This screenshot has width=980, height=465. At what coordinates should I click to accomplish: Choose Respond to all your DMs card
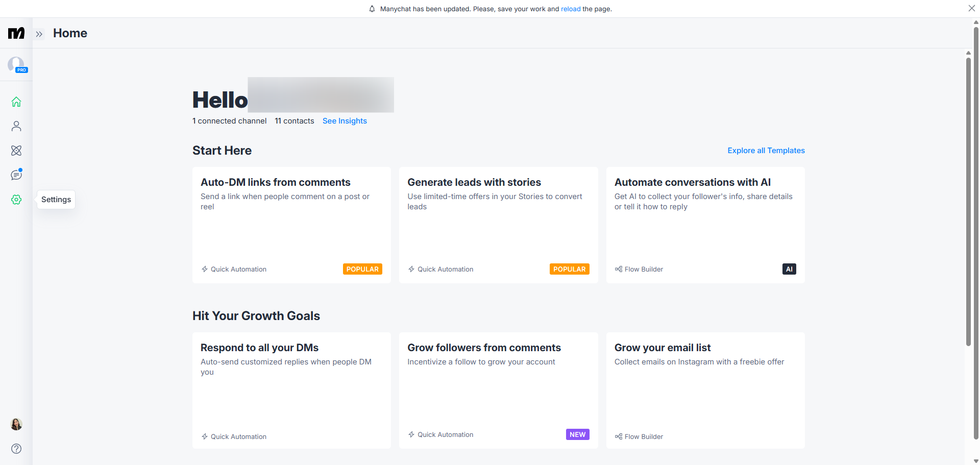291,390
